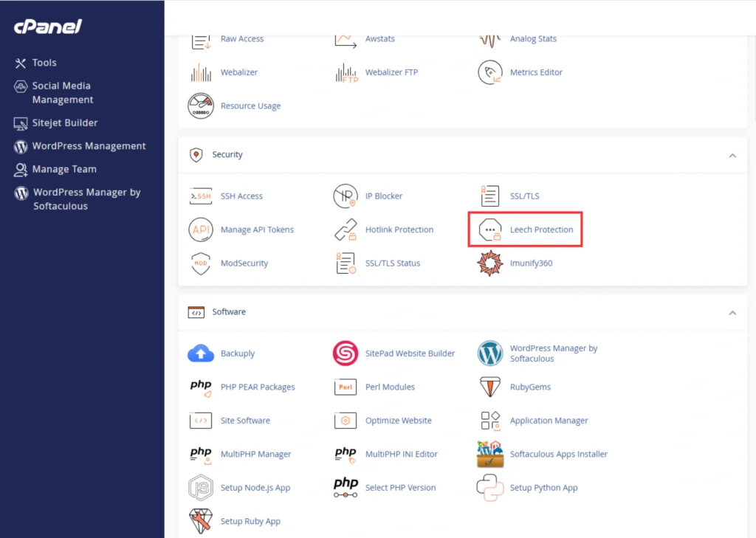Click the Analog Stats link
756x538 pixels.
533,39
